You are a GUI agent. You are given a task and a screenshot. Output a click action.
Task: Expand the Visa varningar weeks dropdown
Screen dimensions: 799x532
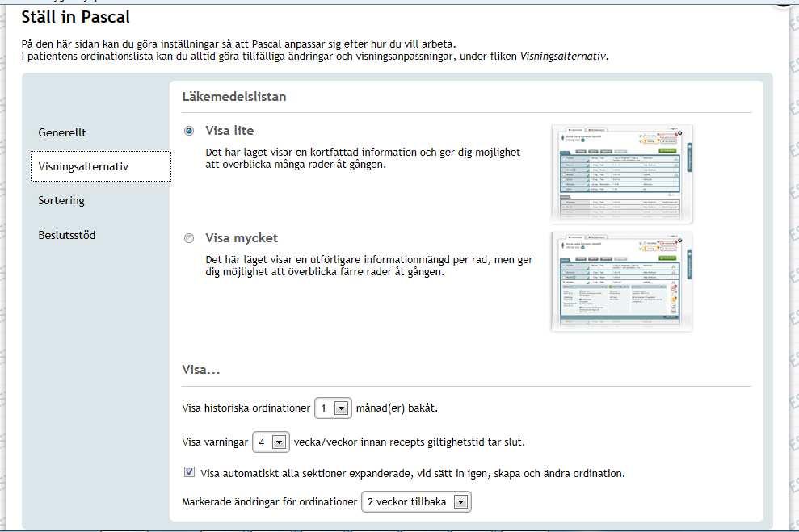(271, 442)
